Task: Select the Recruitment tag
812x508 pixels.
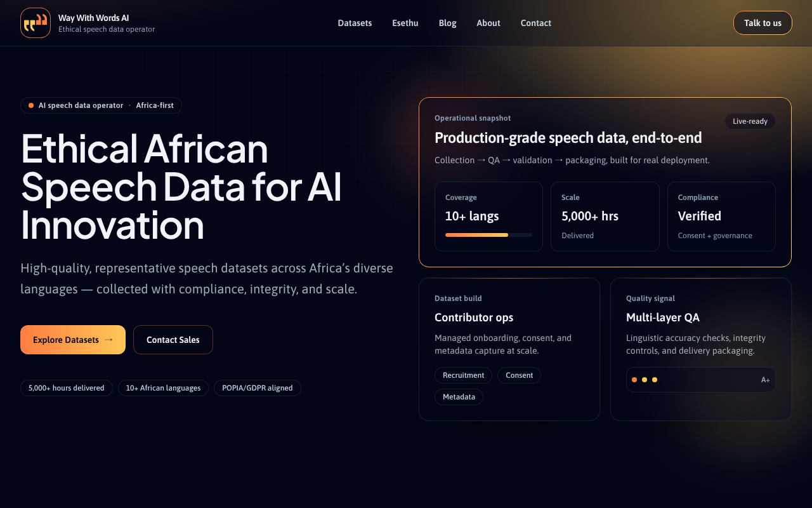Action: (463, 375)
